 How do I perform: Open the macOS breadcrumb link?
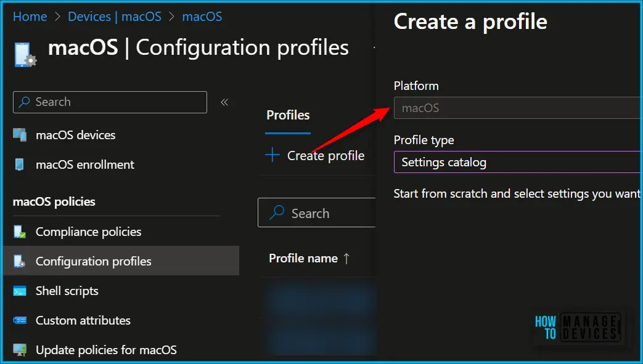click(202, 17)
